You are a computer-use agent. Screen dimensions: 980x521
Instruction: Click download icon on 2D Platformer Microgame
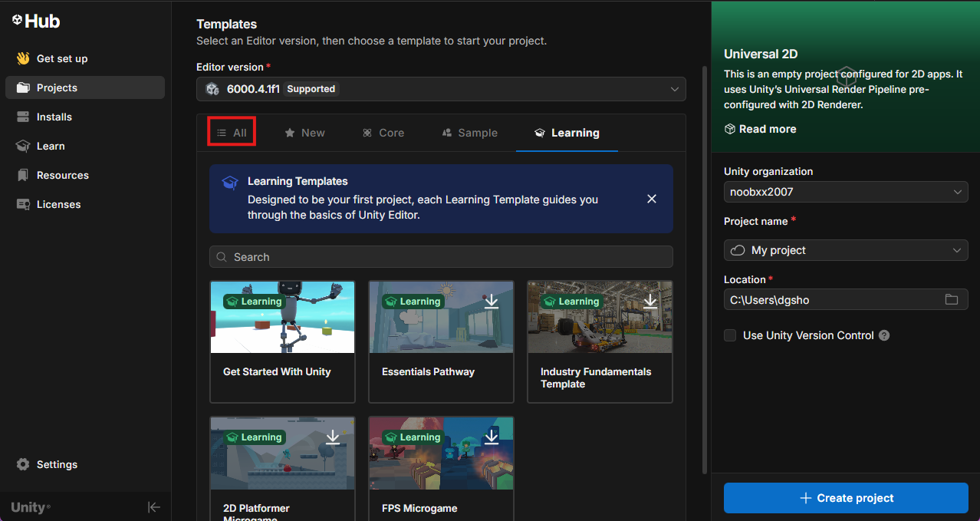point(333,437)
